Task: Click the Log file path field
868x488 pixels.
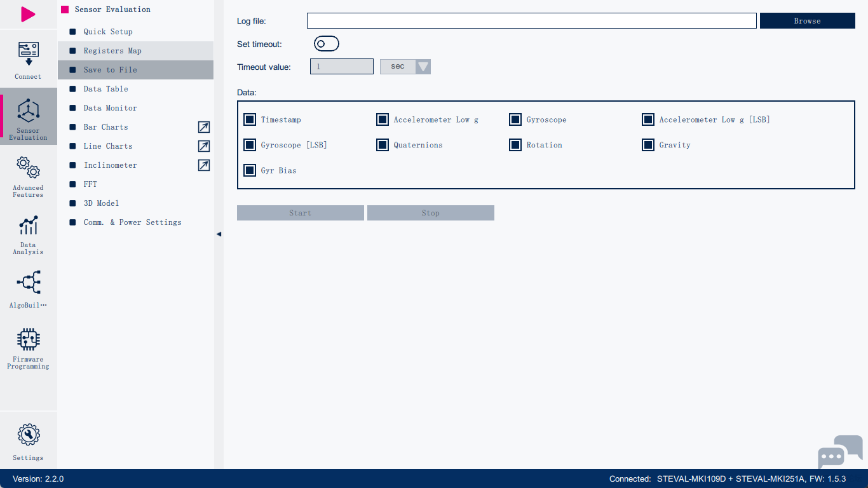Action: 531,21
